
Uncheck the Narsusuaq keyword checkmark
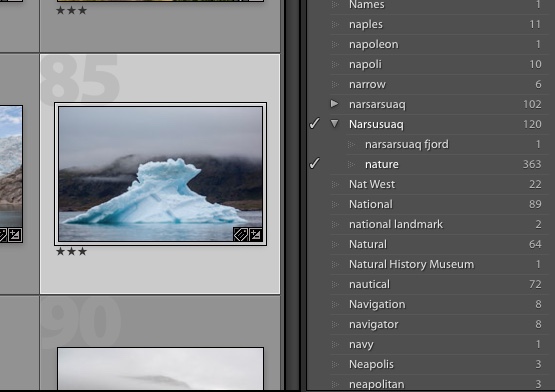314,124
